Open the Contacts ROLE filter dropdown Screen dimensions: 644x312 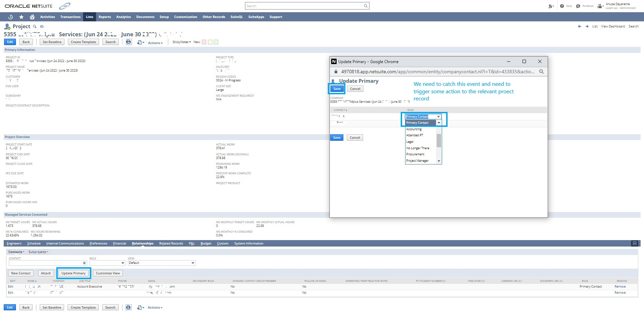pyautogui.click(x=108, y=263)
